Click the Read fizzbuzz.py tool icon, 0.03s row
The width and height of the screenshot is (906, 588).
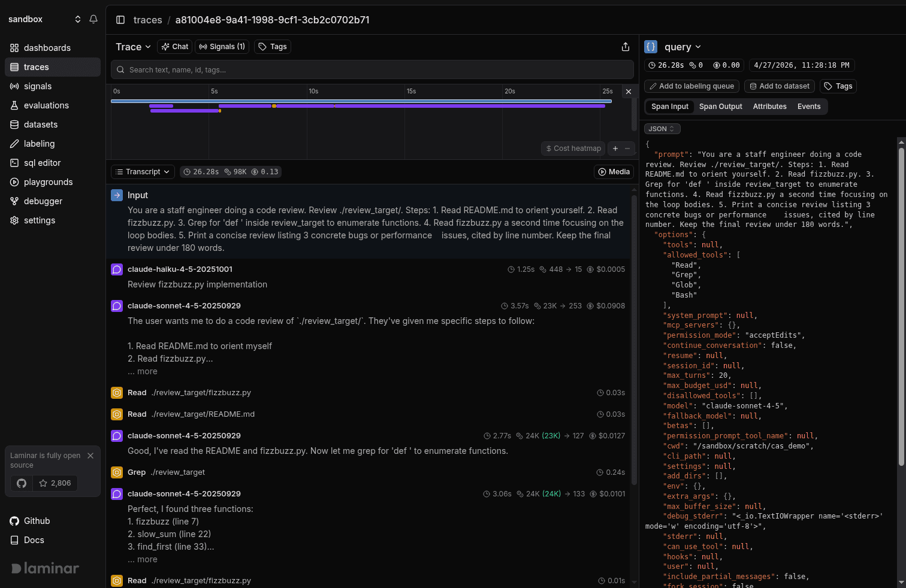[x=117, y=393]
